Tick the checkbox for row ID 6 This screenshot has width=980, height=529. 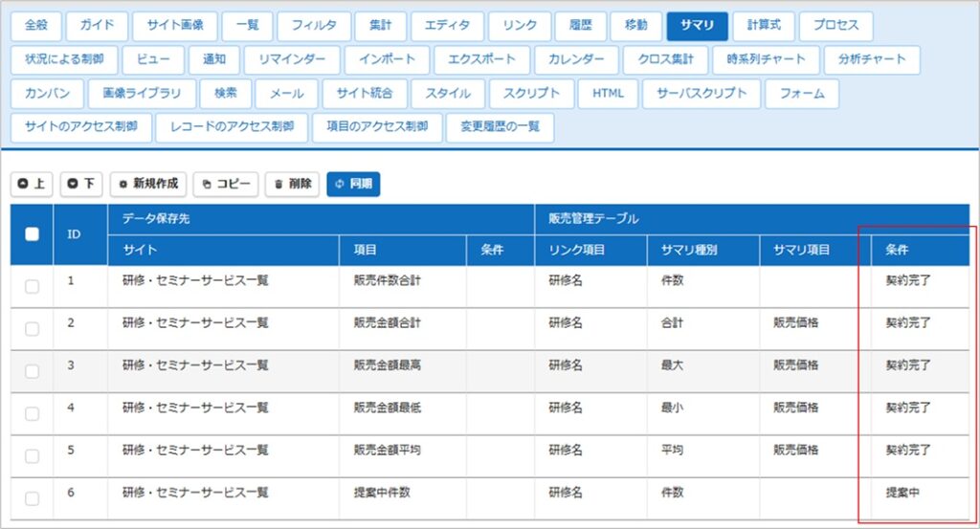point(32,498)
